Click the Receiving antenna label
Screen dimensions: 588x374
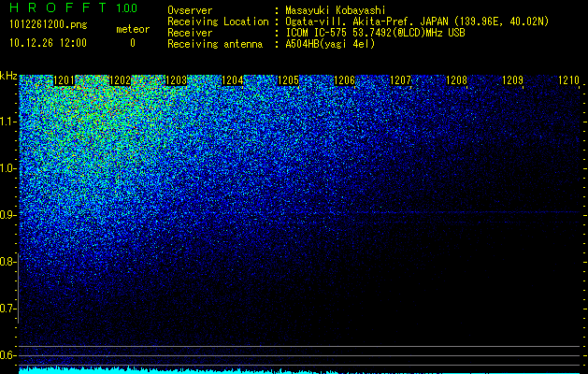point(215,44)
